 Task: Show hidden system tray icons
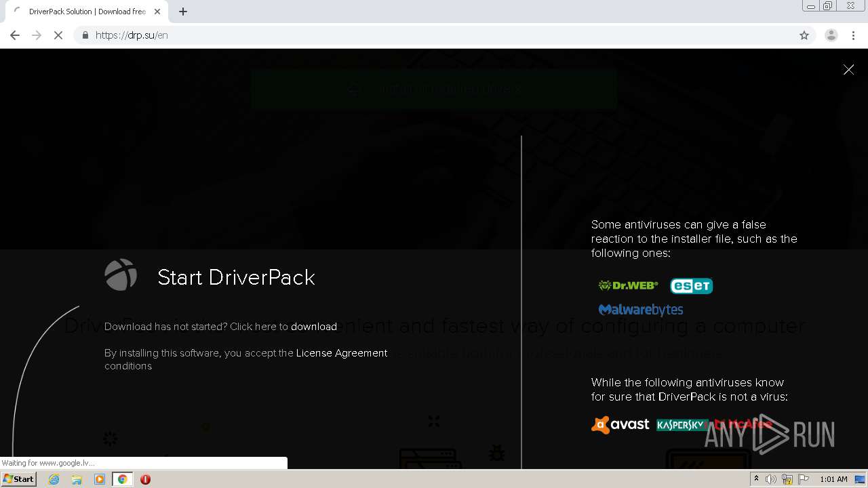point(757,479)
